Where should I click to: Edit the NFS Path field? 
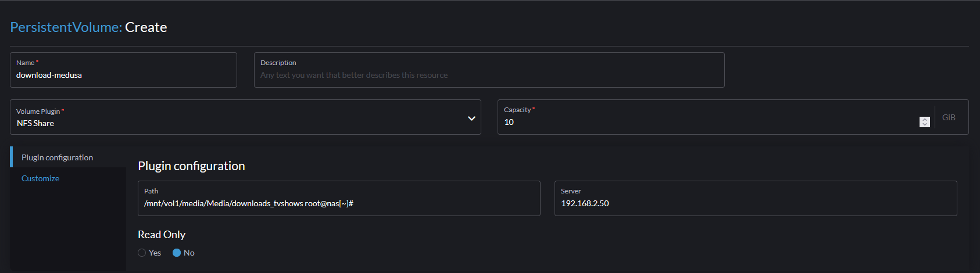pyautogui.click(x=338, y=203)
